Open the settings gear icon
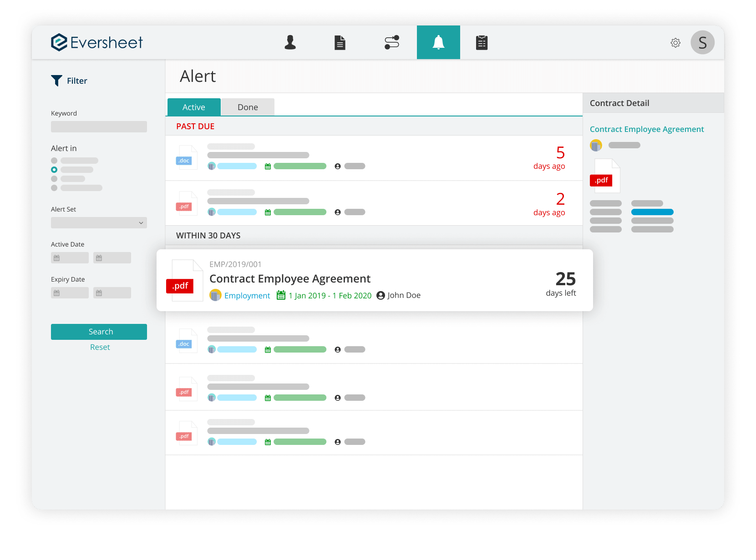Screen dimensions: 756x560 [675, 43]
